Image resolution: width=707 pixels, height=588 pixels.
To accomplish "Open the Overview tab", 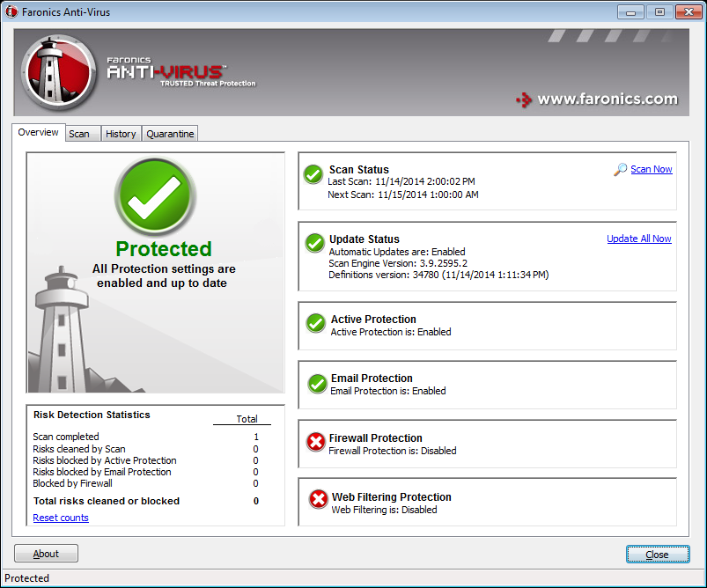I will (38, 131).
